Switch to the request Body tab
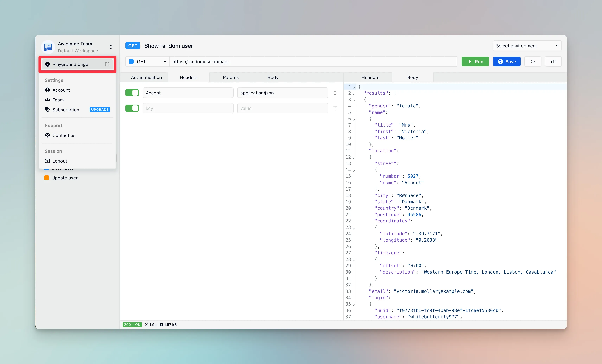Image resolution: width=602 pixels, height=364 pixels. (x=273, y=77)
